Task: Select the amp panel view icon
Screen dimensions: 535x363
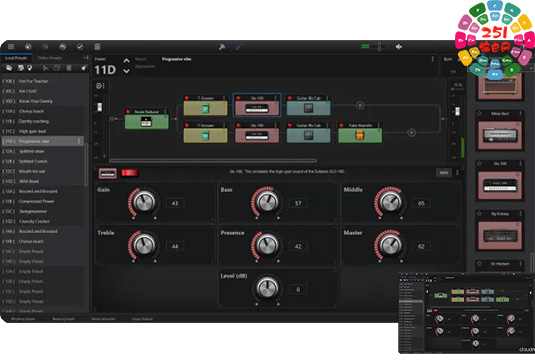Action: point(108,173)
